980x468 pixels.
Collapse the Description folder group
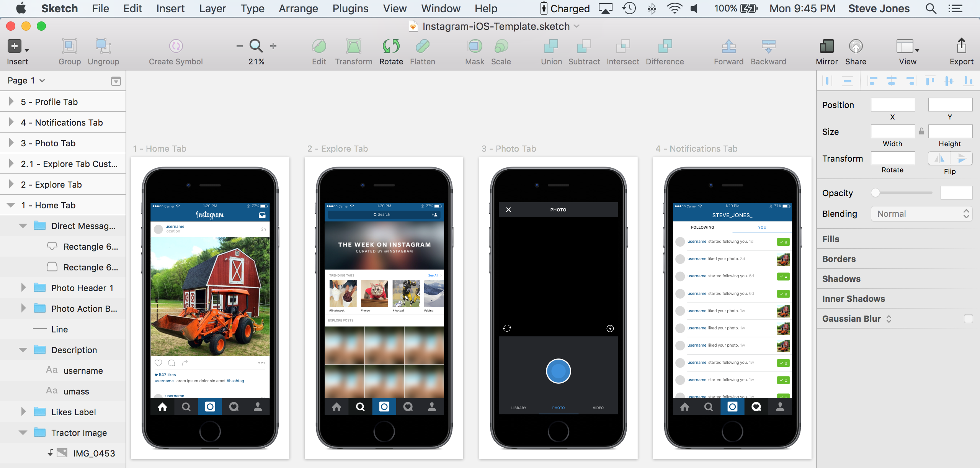point(23,350)
